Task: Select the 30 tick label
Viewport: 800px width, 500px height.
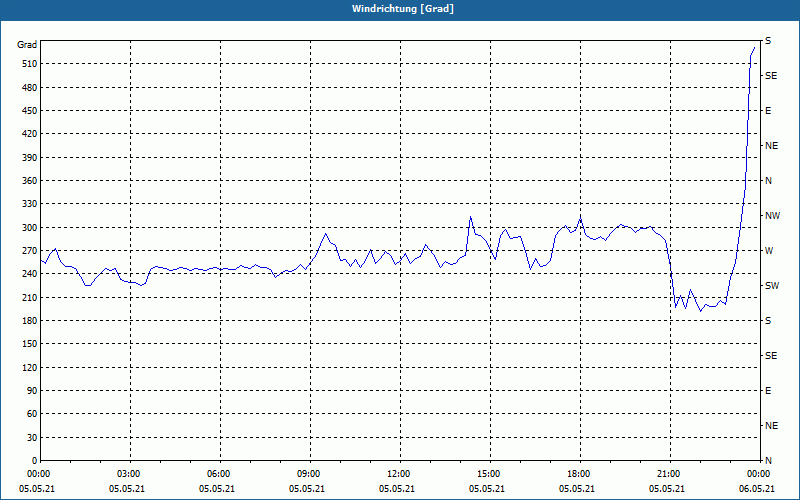Action: pyautogui.click(x=32, y=437)
